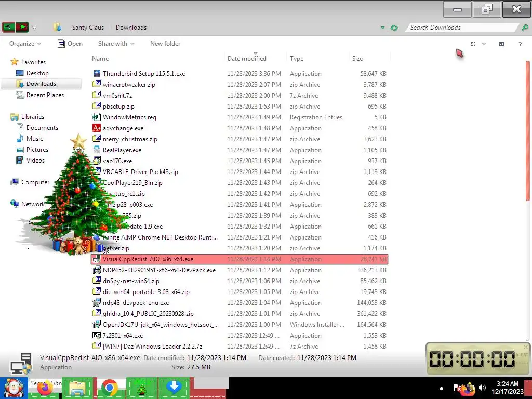Select the die_win64_portable_3.08_x64.zip icon
The image size is (532, 399).
pyautogui.click(x=97, y=291)
